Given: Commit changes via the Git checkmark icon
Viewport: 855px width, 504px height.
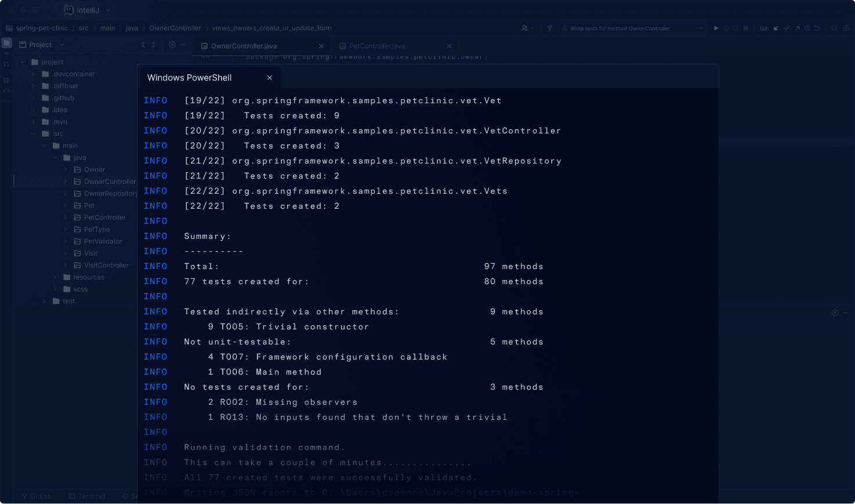Looking at the screenshot, I should 788,27.
